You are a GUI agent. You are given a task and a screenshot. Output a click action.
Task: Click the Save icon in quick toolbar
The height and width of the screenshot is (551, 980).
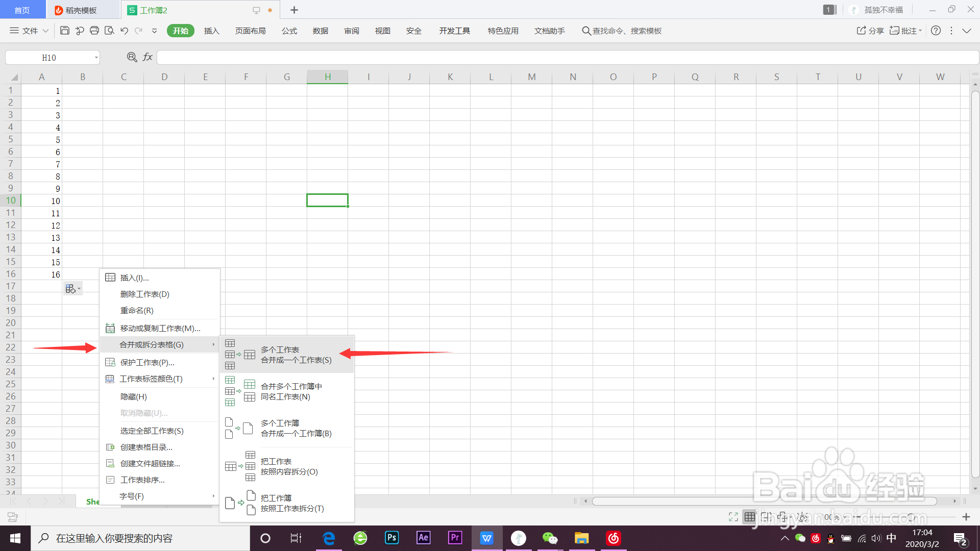tap(65, 31)
